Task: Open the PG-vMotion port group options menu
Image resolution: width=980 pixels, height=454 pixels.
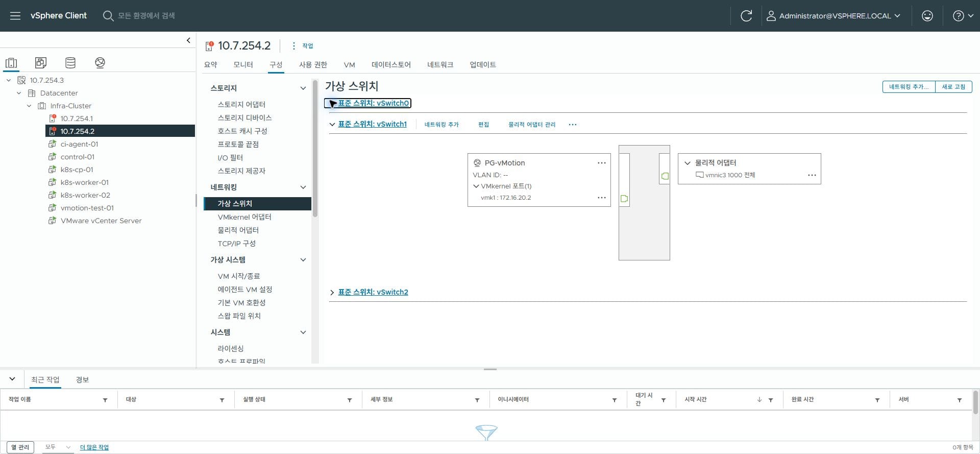Action: (602, 163)
